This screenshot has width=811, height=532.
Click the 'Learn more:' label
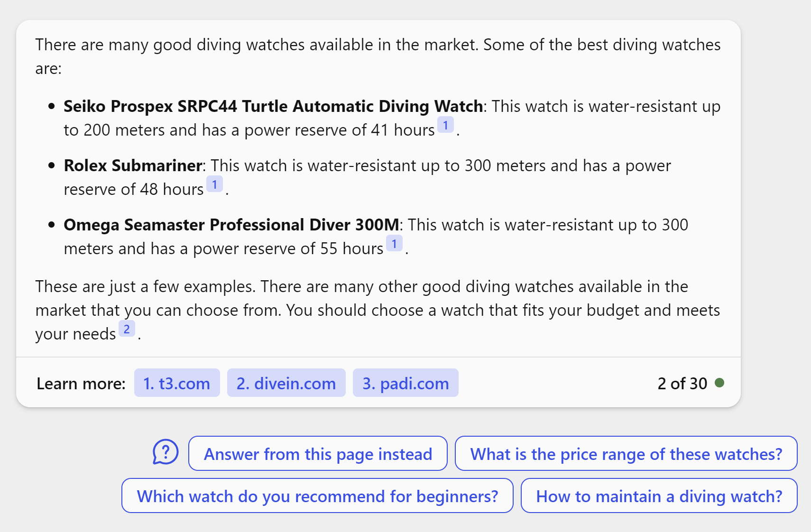(81, 383)
